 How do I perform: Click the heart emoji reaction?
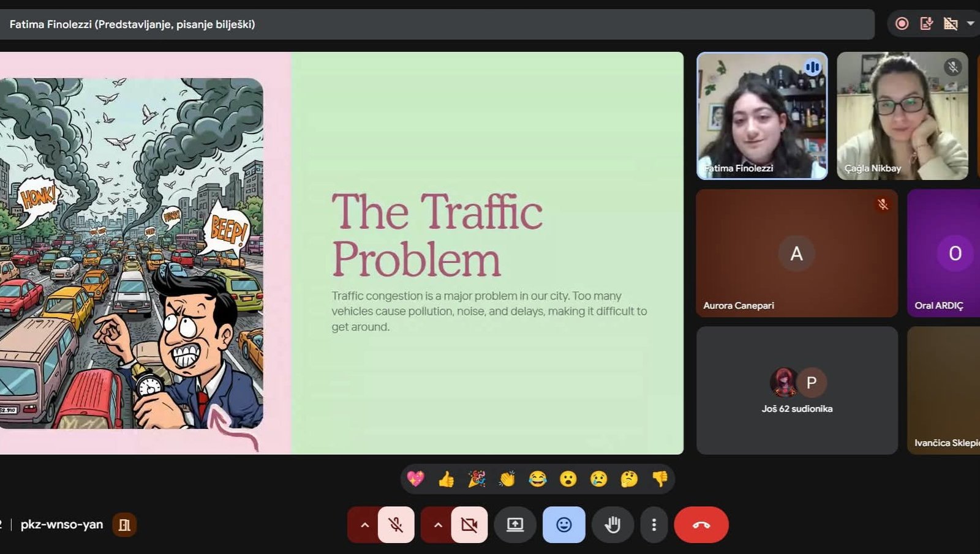click(x=416, y=479)
